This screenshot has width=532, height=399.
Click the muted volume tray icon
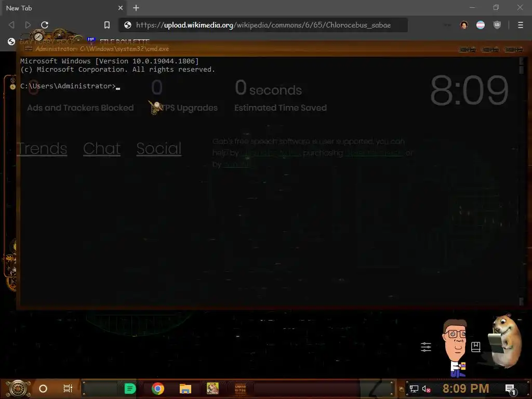[426, 389]
